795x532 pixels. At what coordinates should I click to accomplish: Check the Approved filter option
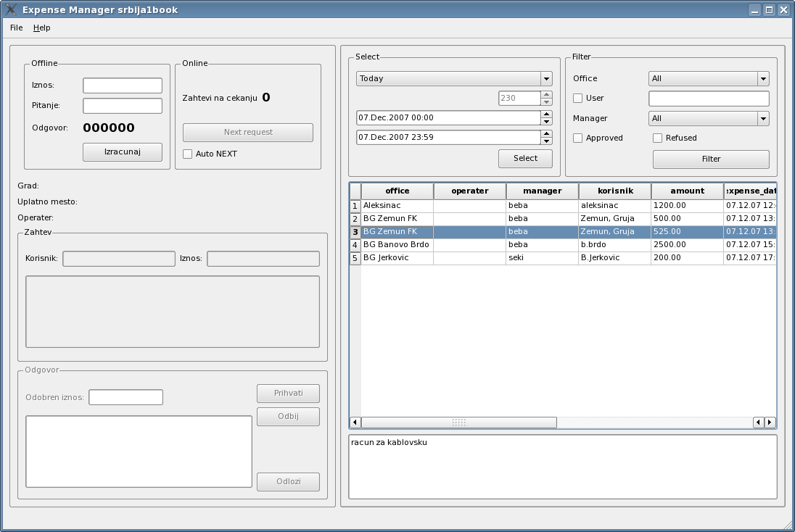click(x=578, y=138)
